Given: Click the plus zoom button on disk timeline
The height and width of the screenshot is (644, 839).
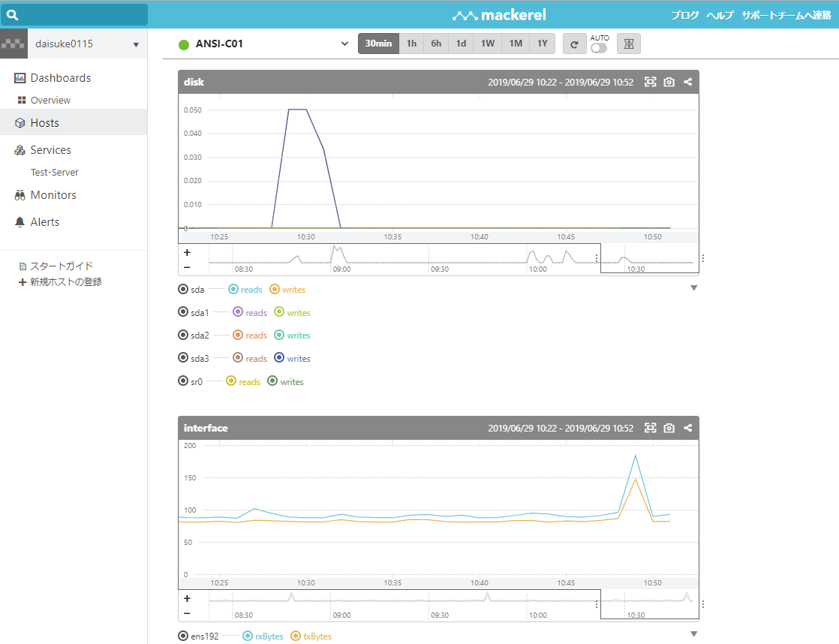Looking at the screenshot, I should click(x=188, y=252).
